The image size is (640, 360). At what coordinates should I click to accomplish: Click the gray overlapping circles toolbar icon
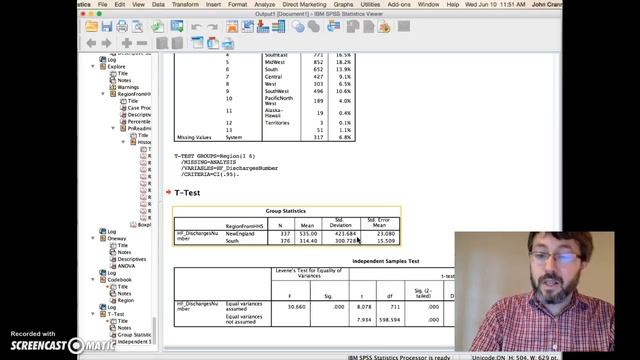pos(313,27)
